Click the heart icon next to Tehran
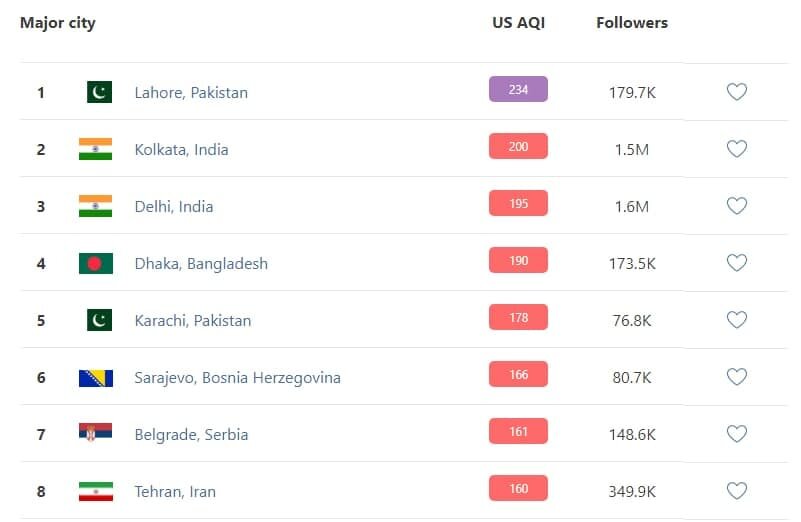801x522 pixels. point(736,491)
